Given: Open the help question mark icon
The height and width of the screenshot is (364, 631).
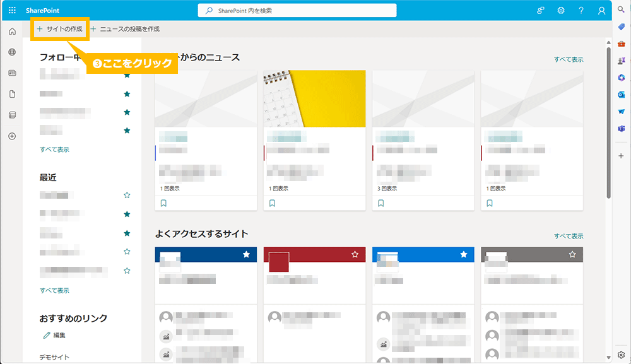Looking at the screenshot, I should coord(581,11).
